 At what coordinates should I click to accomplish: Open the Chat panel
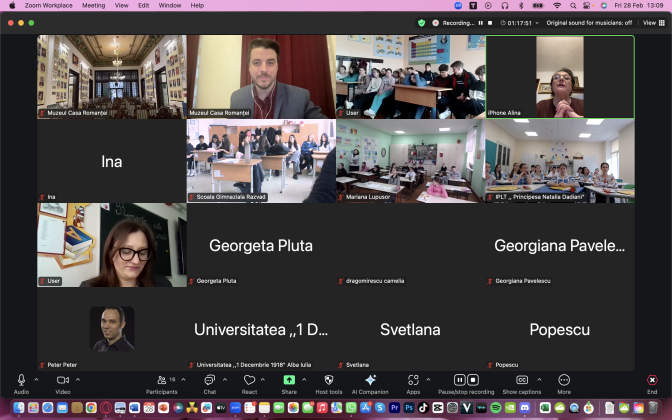click(209, 381)
